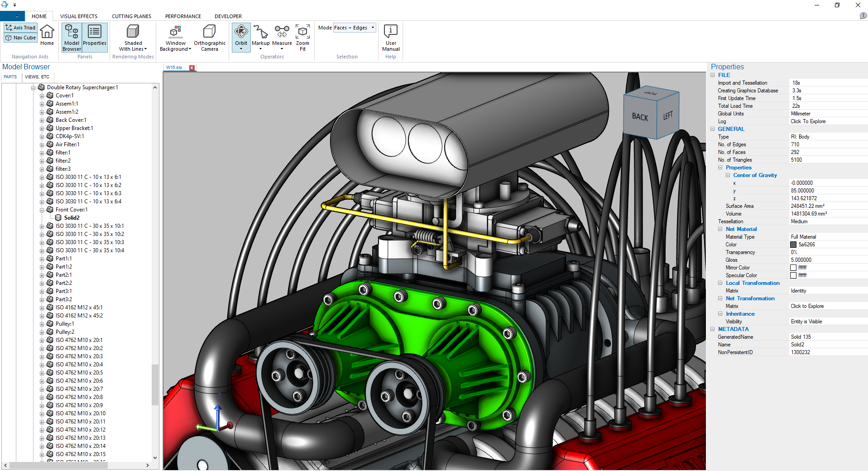Select the Orbit operator tool

coord(241,35)
